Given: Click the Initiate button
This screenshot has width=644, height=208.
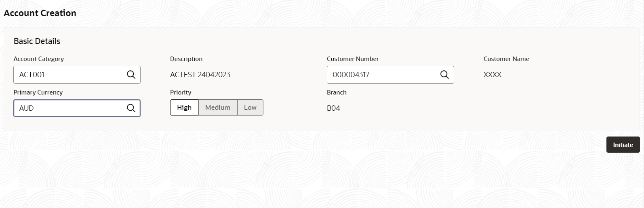Looking at the screenshot, I should click(623, 145).
